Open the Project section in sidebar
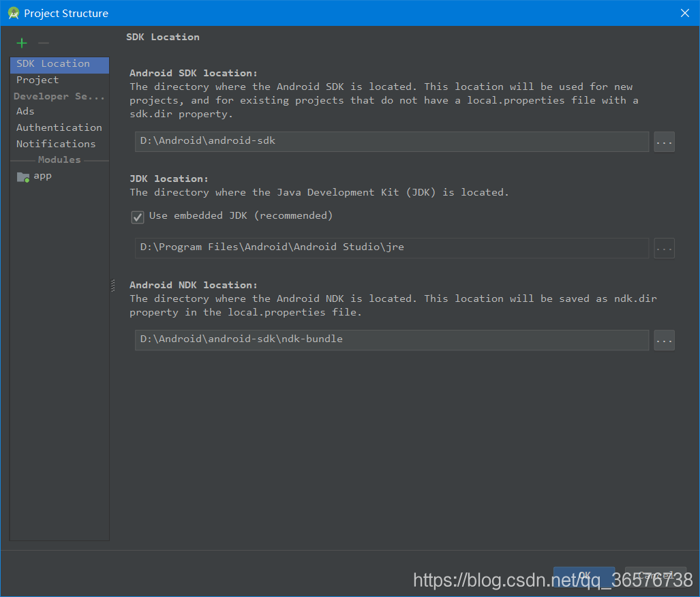The image size is (700, 597). (59, 80)
